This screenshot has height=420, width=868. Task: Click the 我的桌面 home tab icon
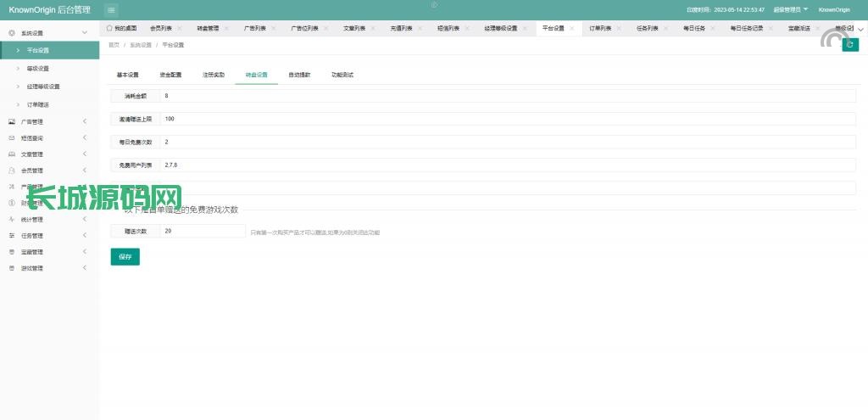click(x=109, y=28)
